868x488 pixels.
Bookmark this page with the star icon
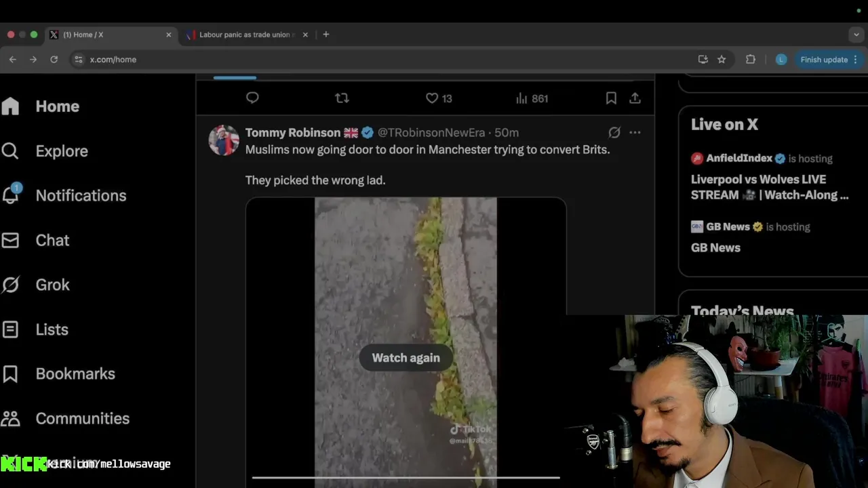point(722,60)
